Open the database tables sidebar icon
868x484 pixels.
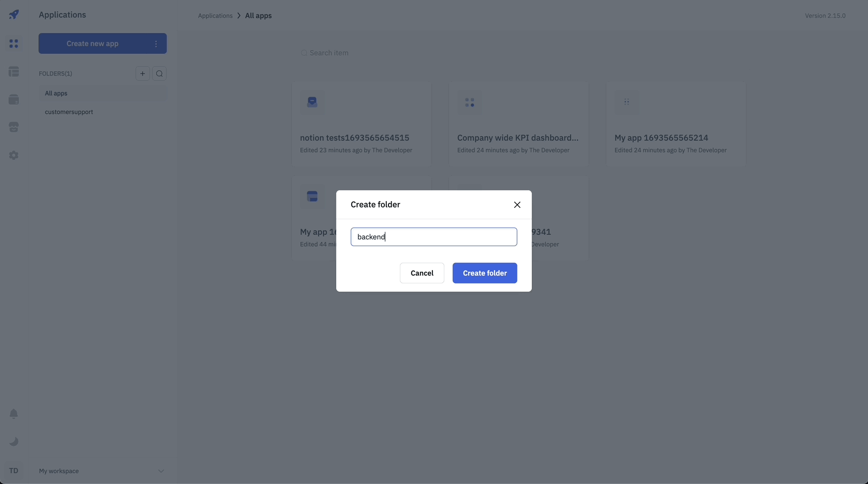pyautogui.click(x=14, y=72)
